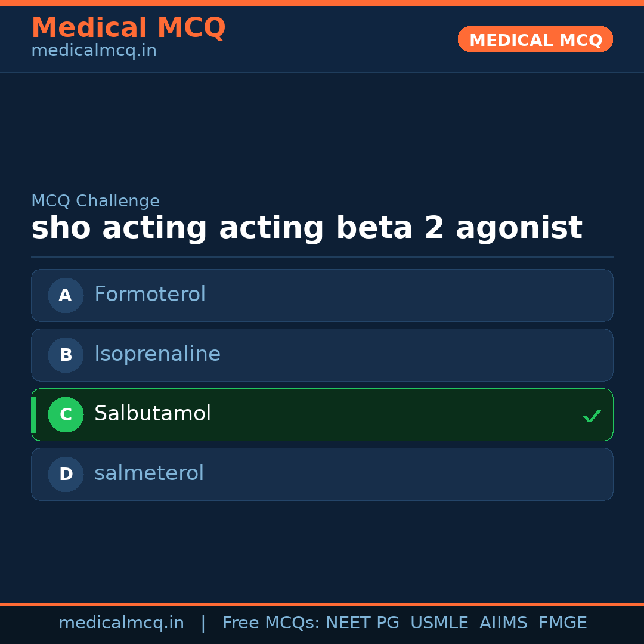Click the circular A option badge
Viewport: 644px width, 644px height.
coord(66,295)
